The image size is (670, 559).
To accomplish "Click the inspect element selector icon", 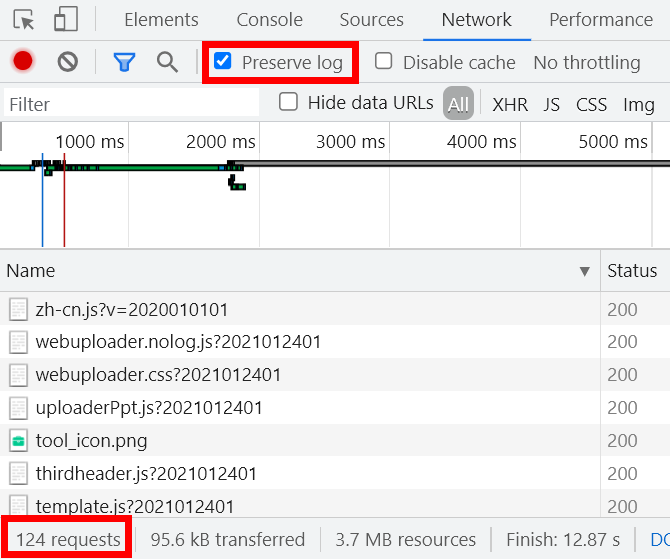I will (24, 20).
